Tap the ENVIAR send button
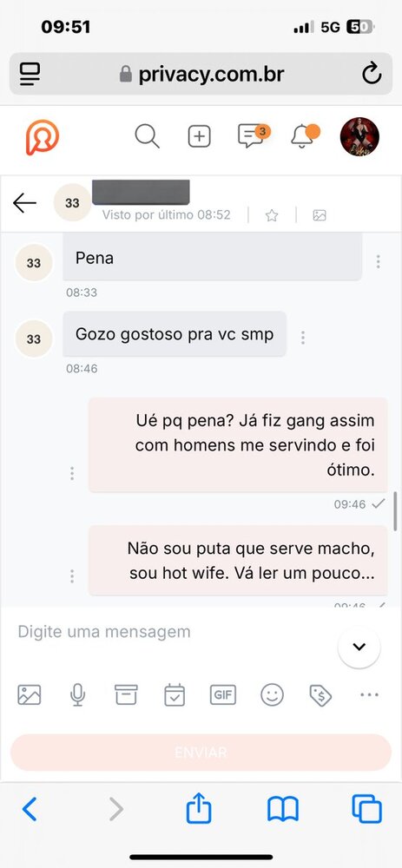This screenshot has width=402, height=868. [201, 753]
